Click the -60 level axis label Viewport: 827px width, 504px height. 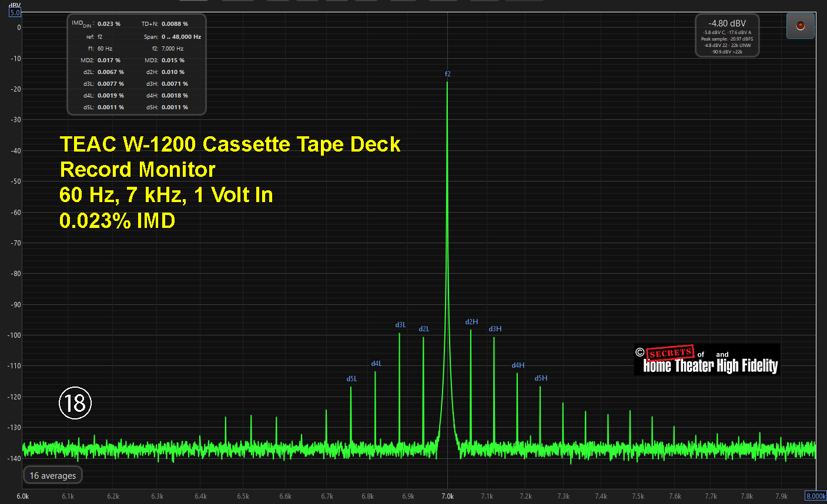[15, 213]
